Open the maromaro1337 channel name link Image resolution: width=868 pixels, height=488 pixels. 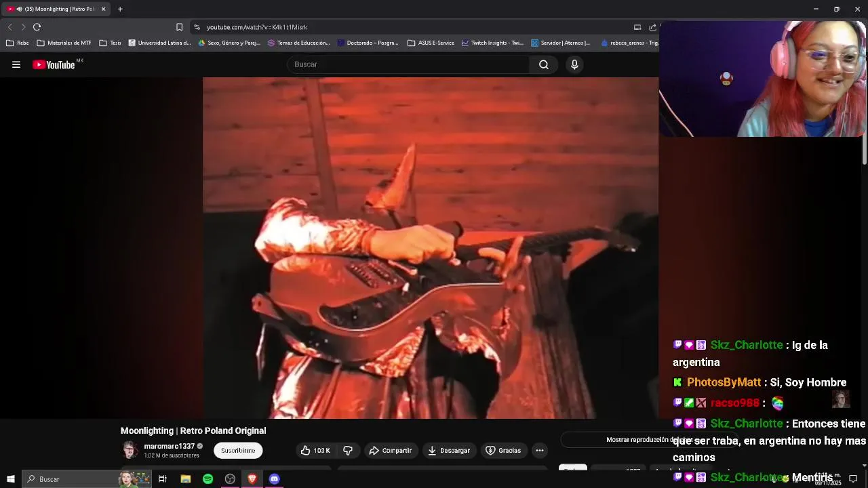pos(169,446)
